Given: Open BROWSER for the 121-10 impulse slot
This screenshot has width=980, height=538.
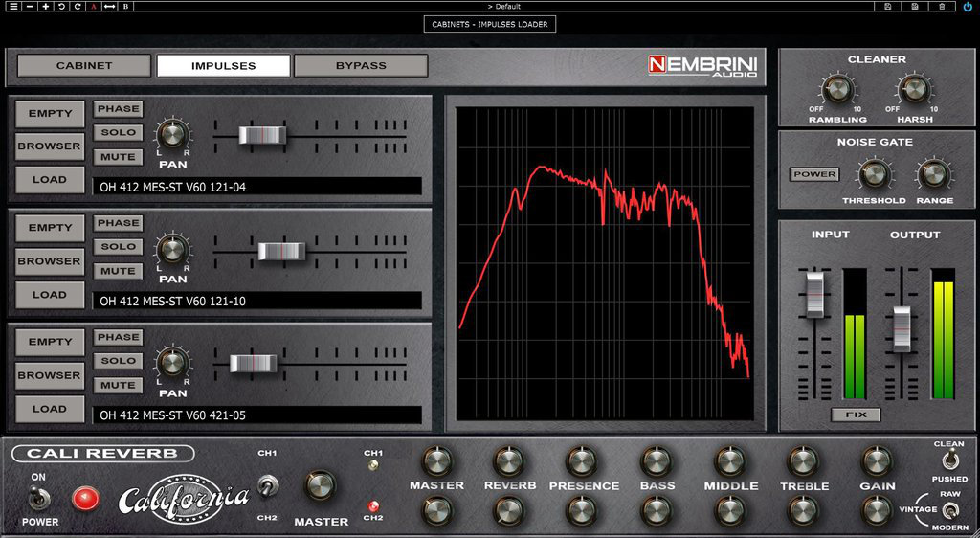Looking at the screenshot, I should click(x=50, y=261).
